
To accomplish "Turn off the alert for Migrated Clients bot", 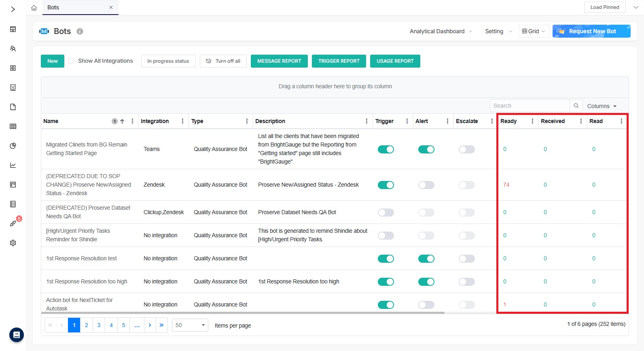I will coord(426,149).
